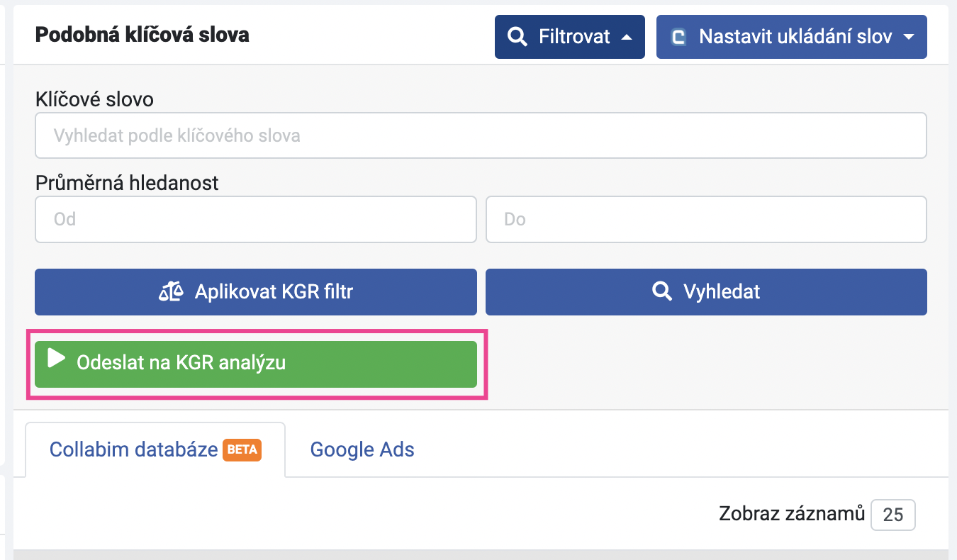Open the Zobraz záznamů 25 dropdown
The width and height of the screenshot is (957, 560).
coord(892,515)
